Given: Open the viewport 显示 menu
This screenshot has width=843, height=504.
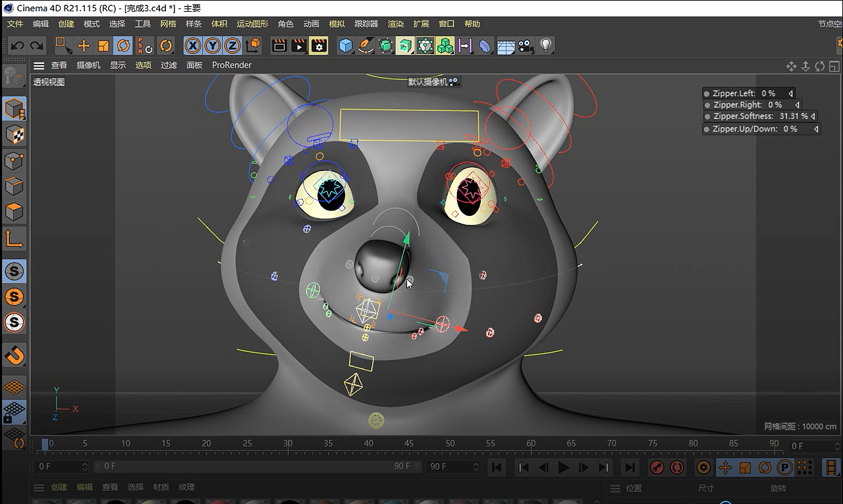Looking at the screenshot, I should 118,65.
